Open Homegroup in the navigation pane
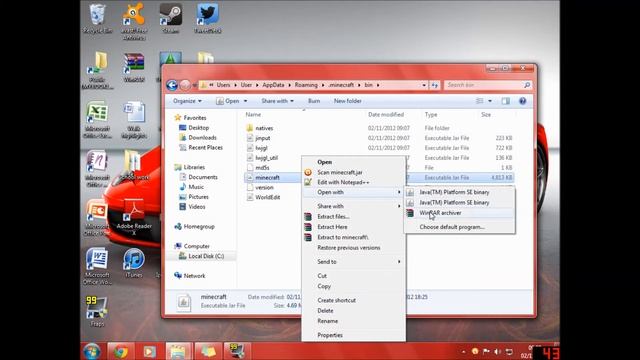Screen dimensions: 640x360 (x=199, y=227)
